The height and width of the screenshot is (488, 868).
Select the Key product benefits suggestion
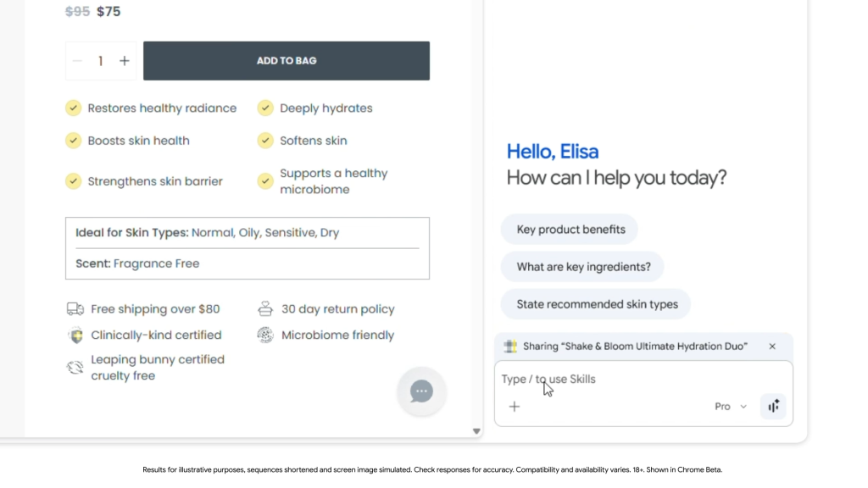570,230
